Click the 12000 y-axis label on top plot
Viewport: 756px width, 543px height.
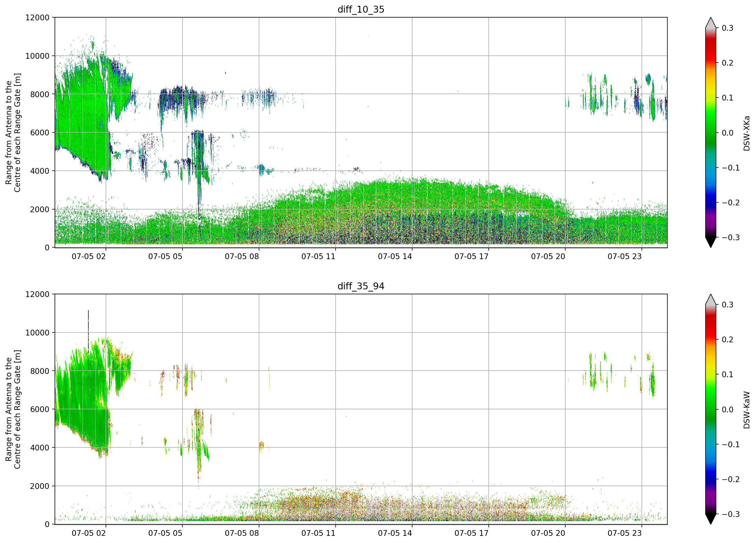[37, 18]
